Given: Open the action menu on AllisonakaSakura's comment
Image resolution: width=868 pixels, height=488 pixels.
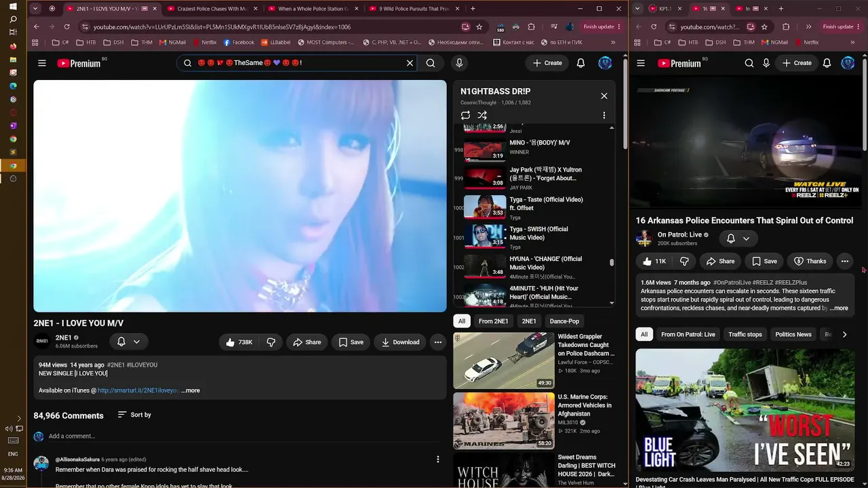Looking at the screenshot, I should tap(438, 460).
